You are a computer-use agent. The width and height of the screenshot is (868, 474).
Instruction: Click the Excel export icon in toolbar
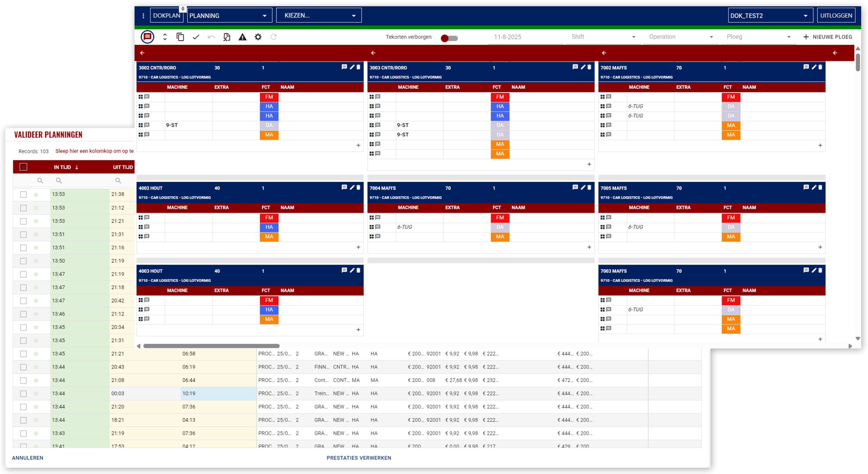click(x=226, y=37)
